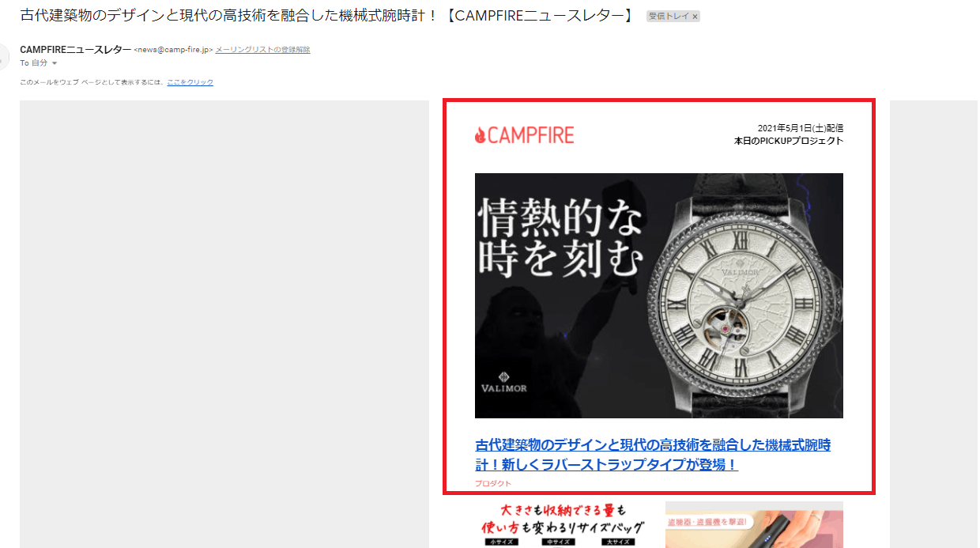Click the email subject title text

pos(326,16)
